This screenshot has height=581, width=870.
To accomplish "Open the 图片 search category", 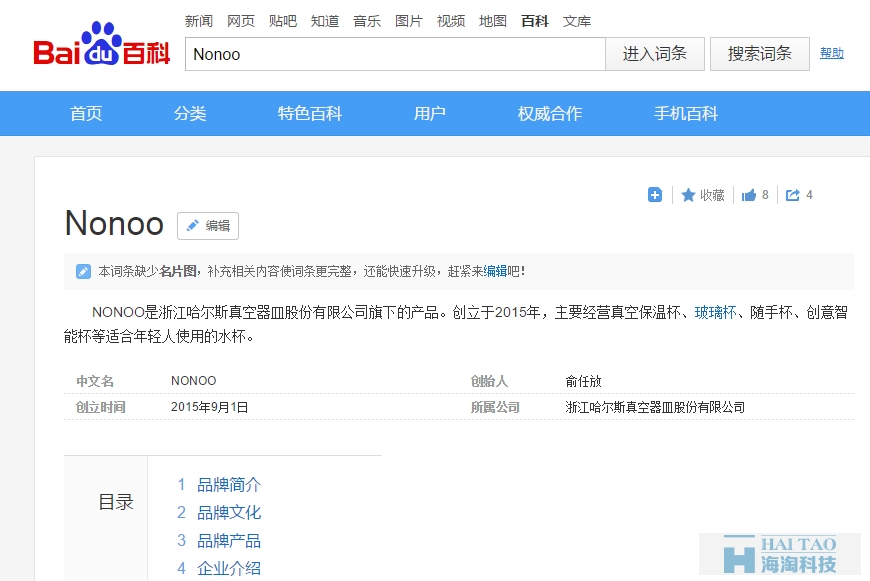I will (x=409, y=21).
